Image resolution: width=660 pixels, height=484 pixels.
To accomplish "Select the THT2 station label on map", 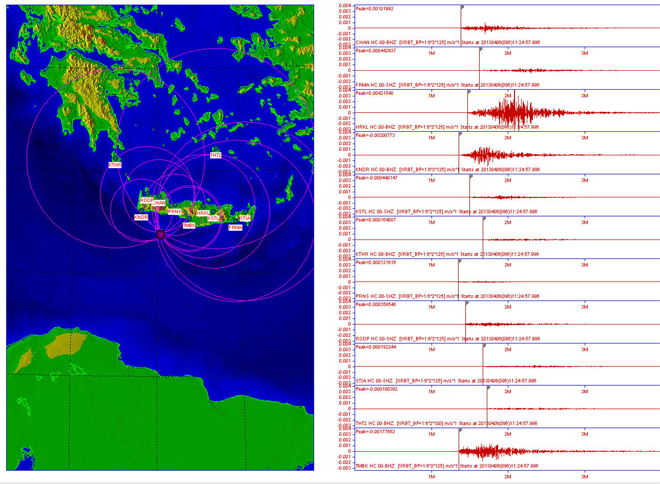I will point(215,156).
